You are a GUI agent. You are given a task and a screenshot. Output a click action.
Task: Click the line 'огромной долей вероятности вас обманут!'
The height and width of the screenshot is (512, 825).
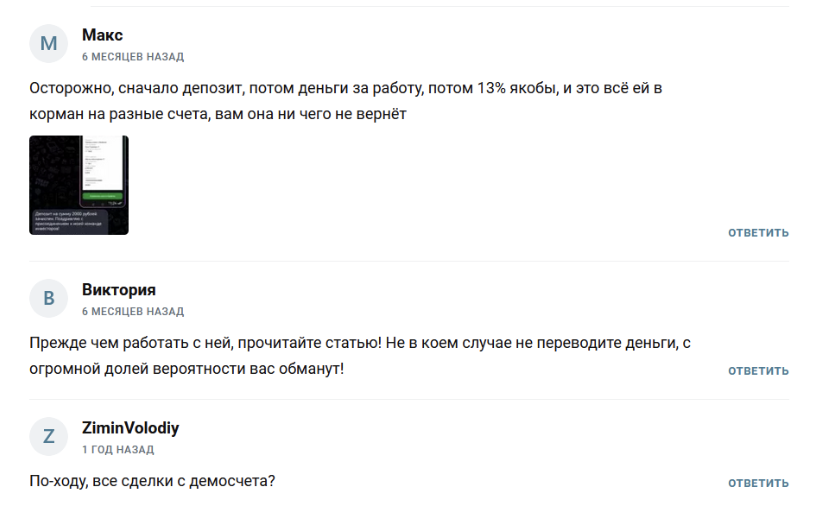click(x=186, y=369)
